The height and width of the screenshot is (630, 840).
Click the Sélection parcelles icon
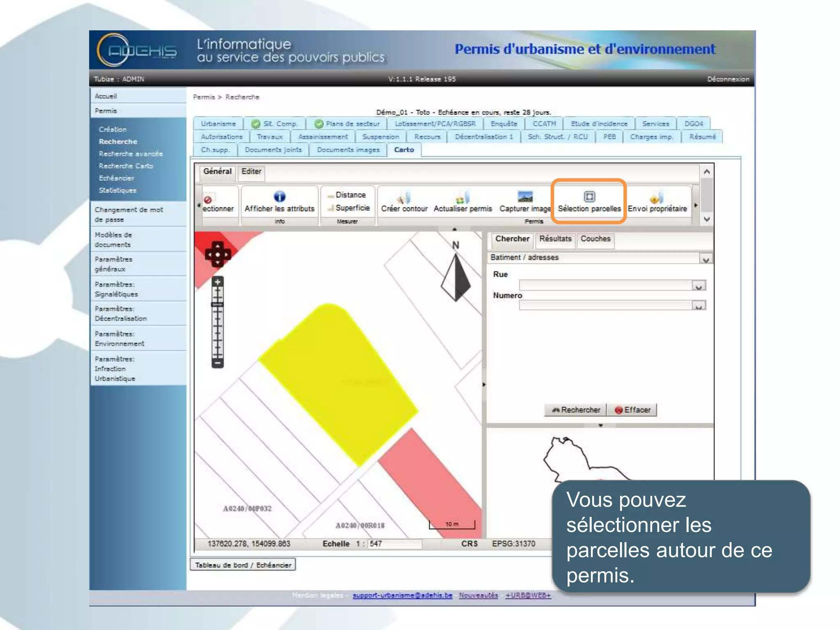click(589, 197)
